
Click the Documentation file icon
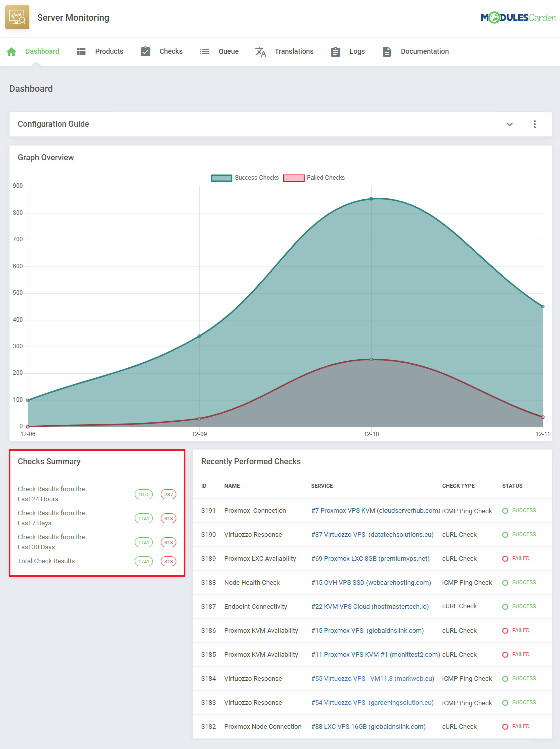click(387, 52)
